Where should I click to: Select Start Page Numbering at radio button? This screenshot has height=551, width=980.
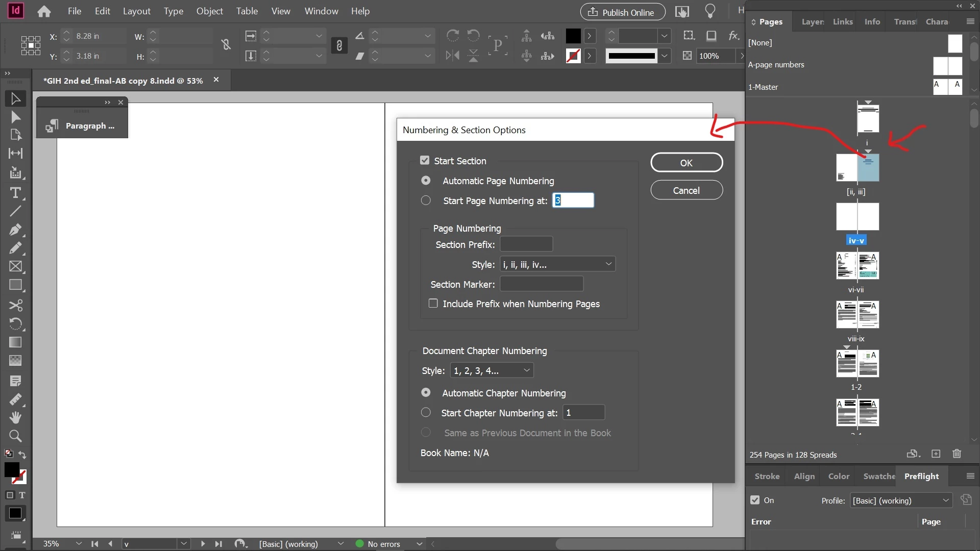426,201
